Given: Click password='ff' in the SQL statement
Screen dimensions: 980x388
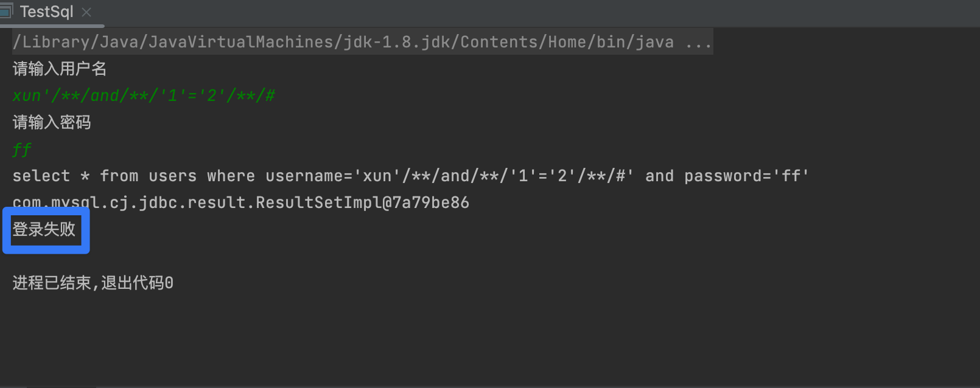Looking at the screenshot, I should coord(746,176).
